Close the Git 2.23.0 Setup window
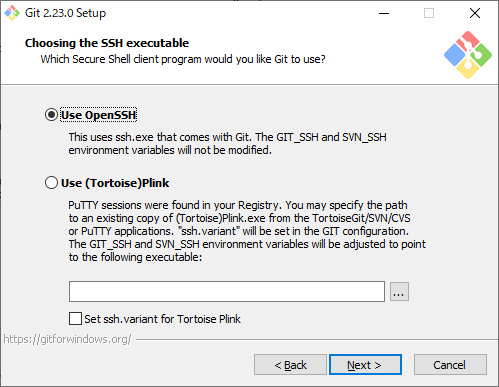499x387 pixels. click(475, 13)
